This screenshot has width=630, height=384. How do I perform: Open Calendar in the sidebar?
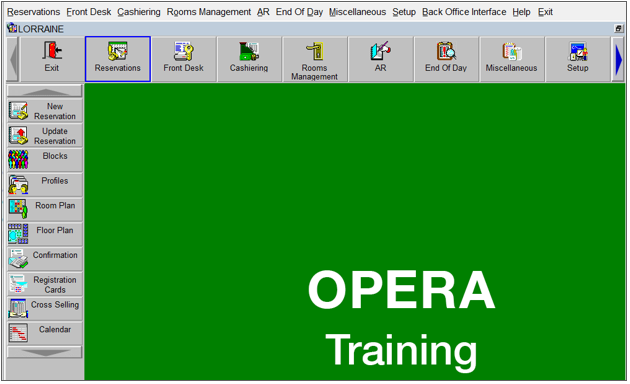click(x=45, y=334)
